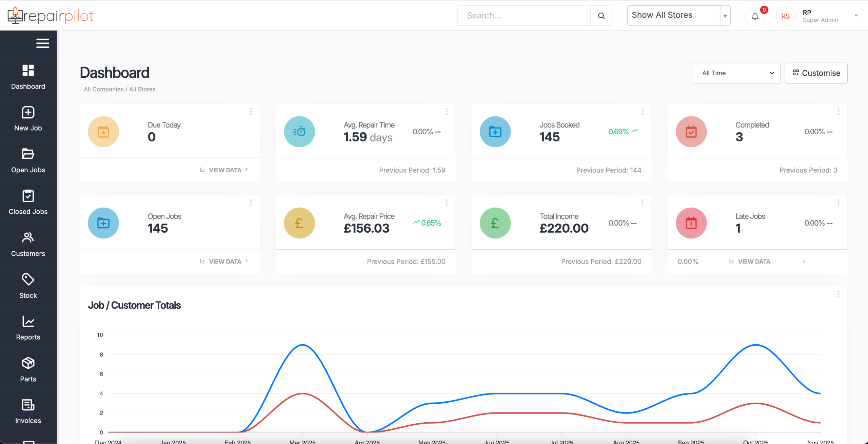Open Invoices in the sidebar menu
The height and width of the screenshot is (444, 868).
click(28, 411)
